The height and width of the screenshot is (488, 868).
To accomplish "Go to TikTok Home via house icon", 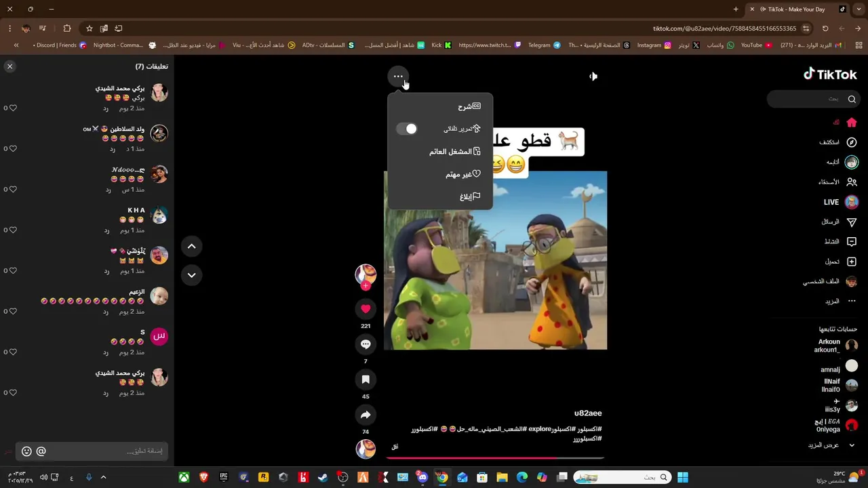I will click(x=852, y=123).
